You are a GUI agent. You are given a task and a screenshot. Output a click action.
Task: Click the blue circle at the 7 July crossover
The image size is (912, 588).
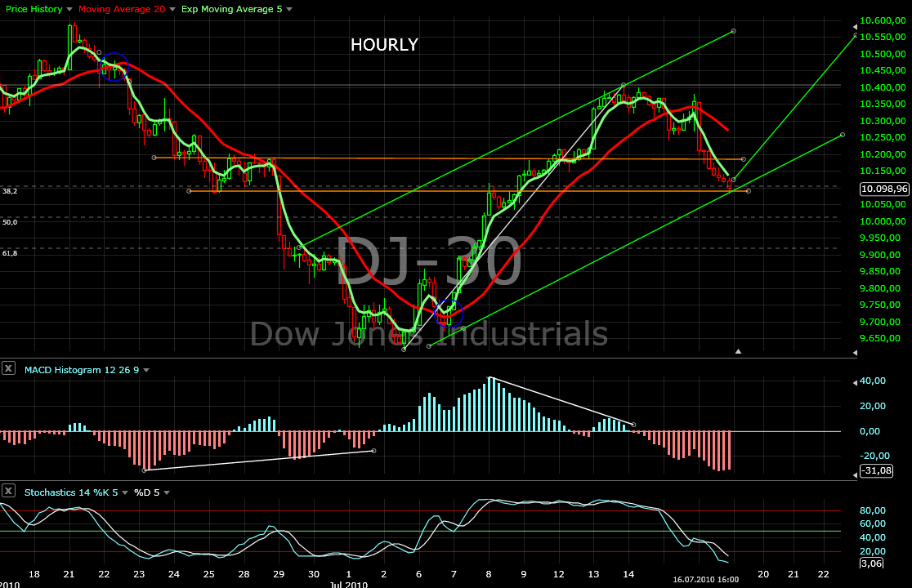click(x=449, y=313)
